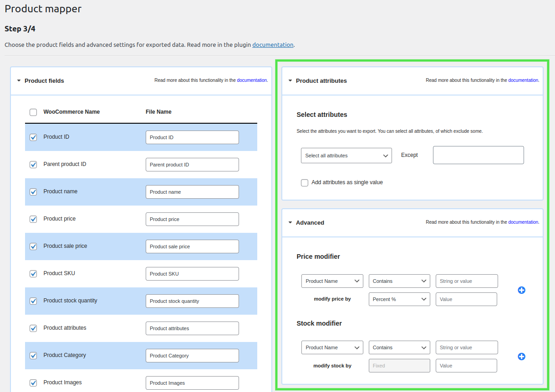This screenshot has width=555, height=392.
Task: Click the plus icon beside Price modifier
Action: tap(521, 290)
